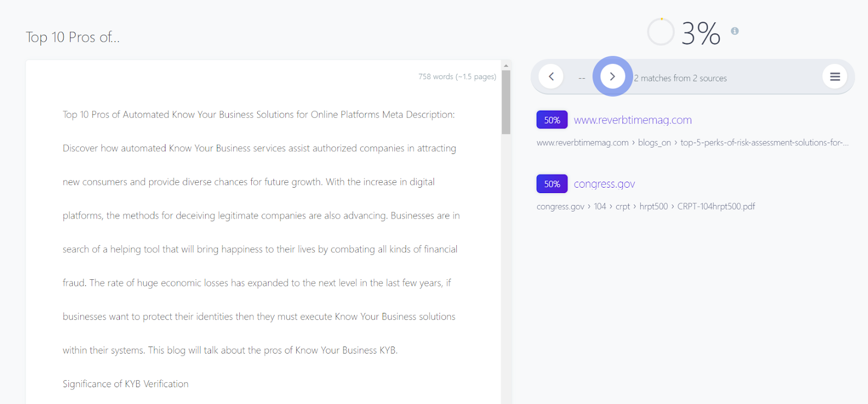Click the "Top 10 Pros of..." title
Image resolution: width=868 pixels, height=404 pixels.
pyautogui.click(x=73, y=37)
